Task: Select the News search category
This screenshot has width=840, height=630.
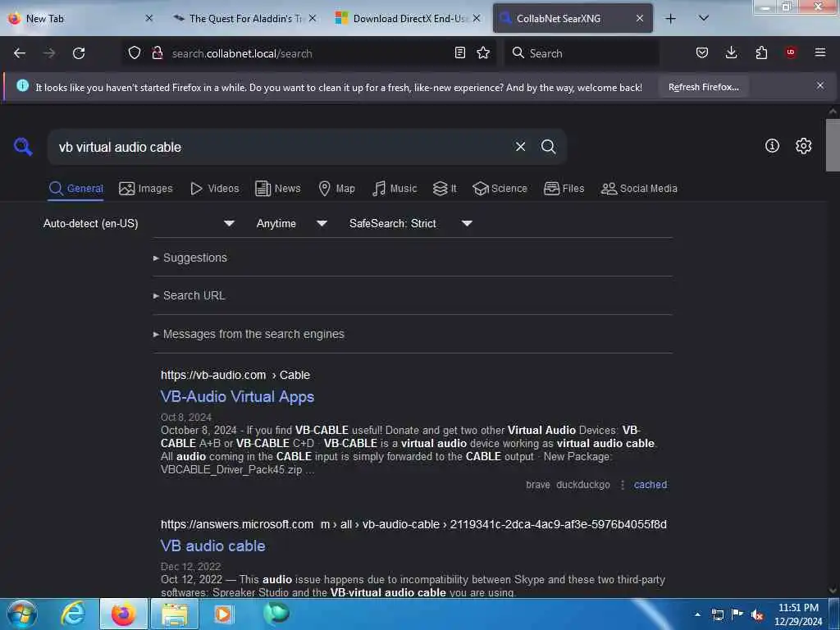Action: [x=278, y=189]
